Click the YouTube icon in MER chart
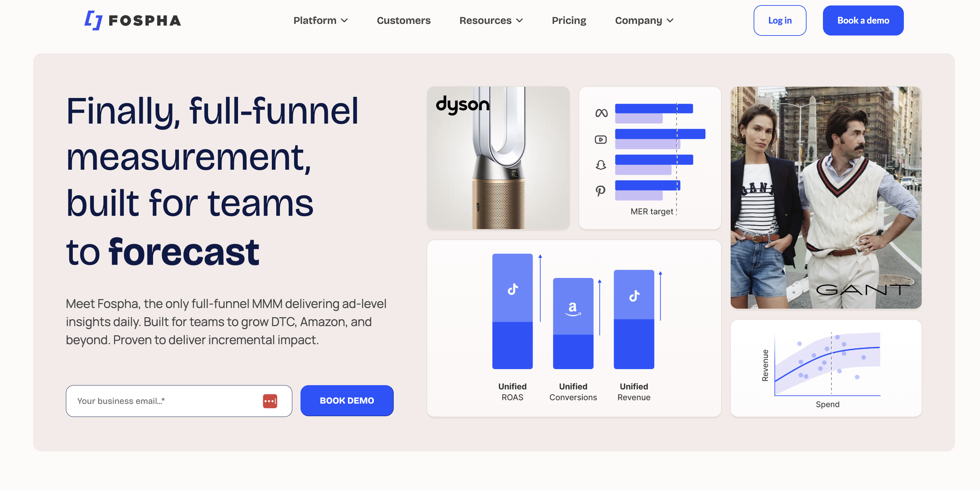The height and width of the screenshot is (491, 980). (601, 140)
